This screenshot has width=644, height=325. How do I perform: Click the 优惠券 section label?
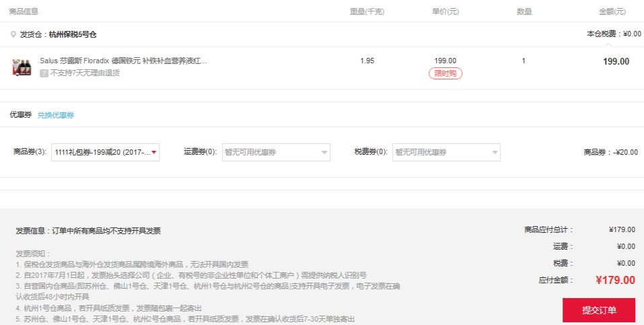click(x=21, y=114)
